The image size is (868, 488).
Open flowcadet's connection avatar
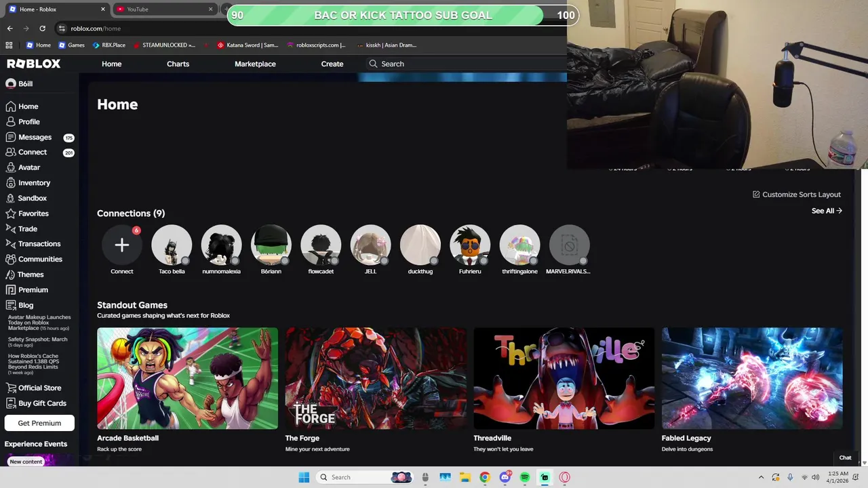click(321, 245)
